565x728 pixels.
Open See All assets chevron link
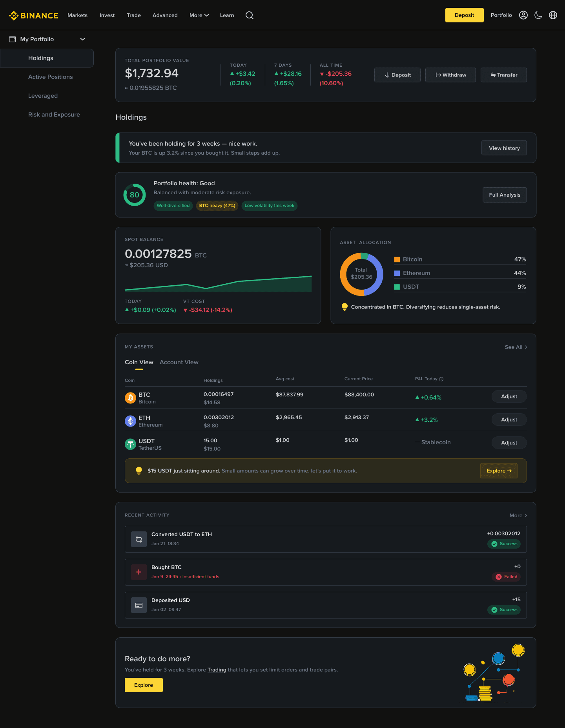(516, 347)
